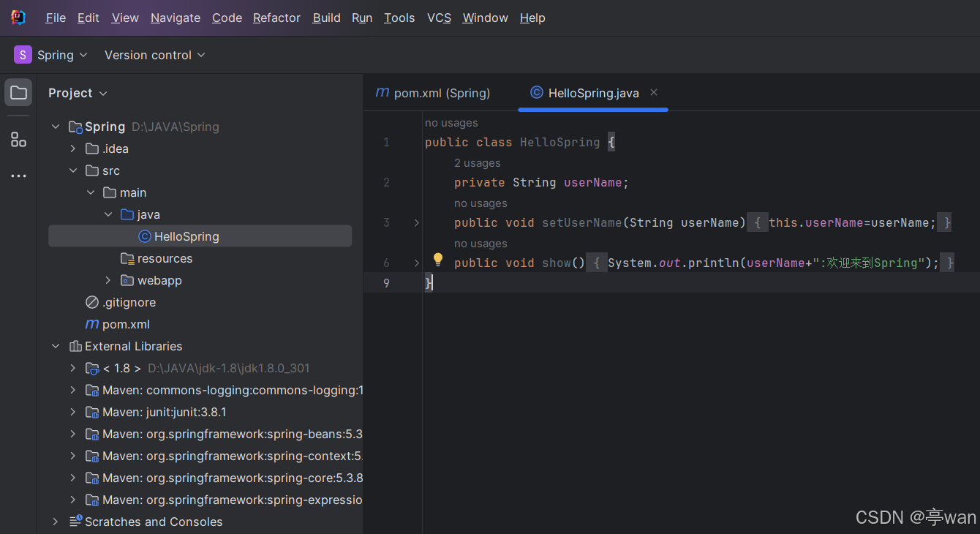The height and width of the screenshot is (534, 980).
Task: Click the HelloSpring.java tab class icon
Action: click(537, 92)
